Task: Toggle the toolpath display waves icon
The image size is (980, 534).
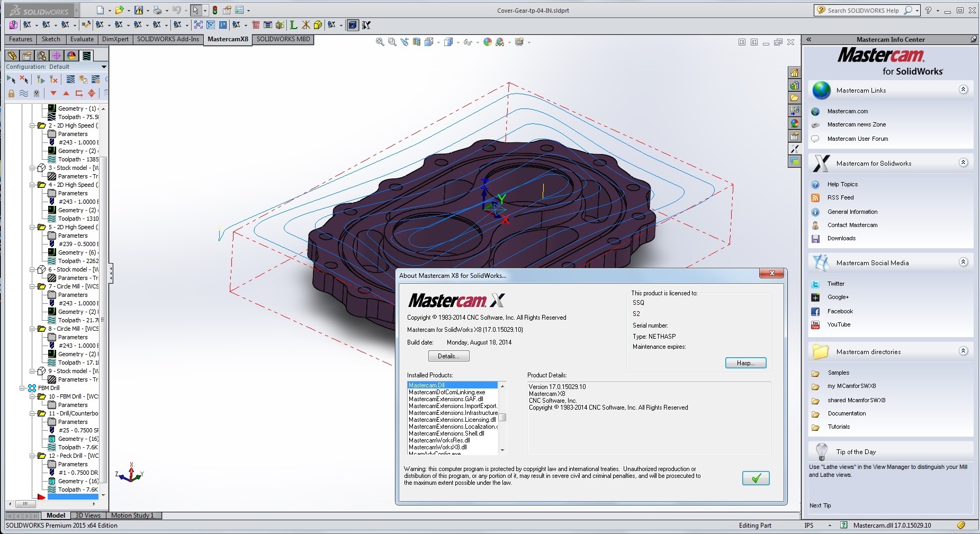Action: pyautogui.click(x=24, y=93)
